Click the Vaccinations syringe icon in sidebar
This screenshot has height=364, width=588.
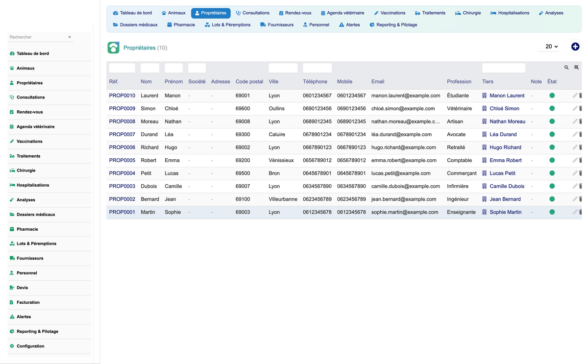click(x=12, y=141)
